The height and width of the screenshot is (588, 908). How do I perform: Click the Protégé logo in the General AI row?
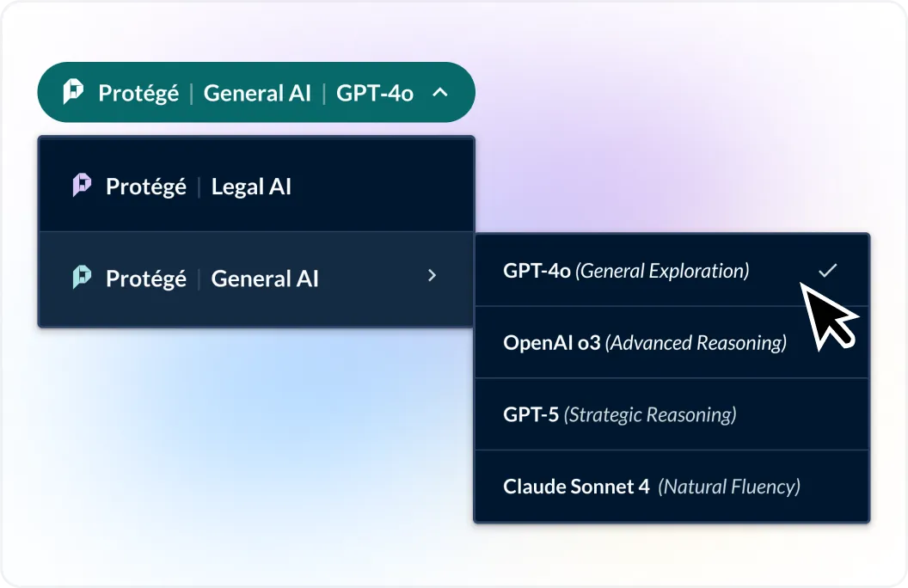pyautogui.click(x=82, y=277)
